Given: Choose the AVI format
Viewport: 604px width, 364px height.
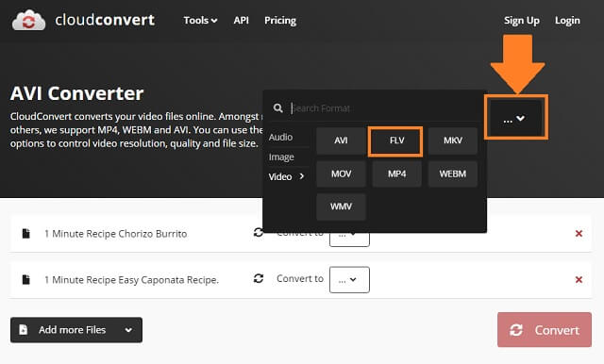Looking at the screenshot, I should [x=341, y=141].
